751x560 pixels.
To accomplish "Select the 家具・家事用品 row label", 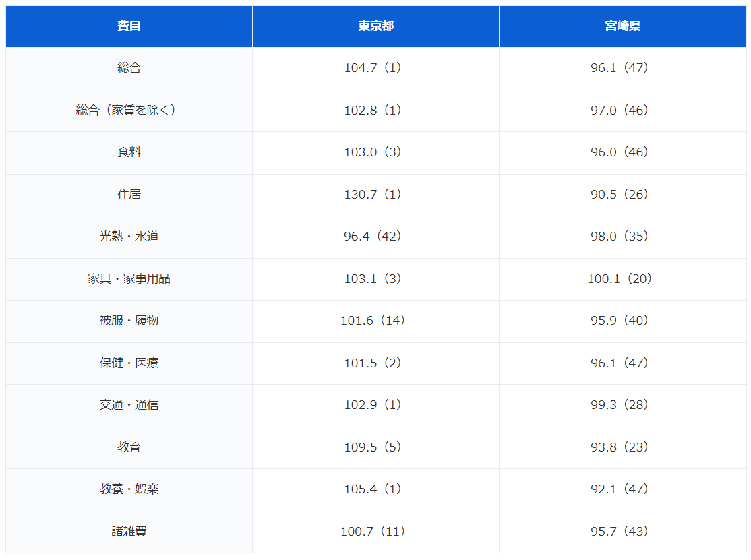I will point(129,278).
